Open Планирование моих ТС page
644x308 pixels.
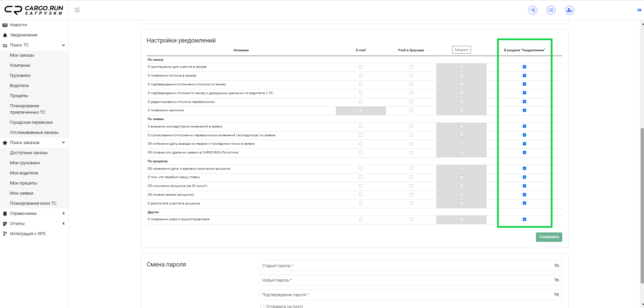point(33,203)
